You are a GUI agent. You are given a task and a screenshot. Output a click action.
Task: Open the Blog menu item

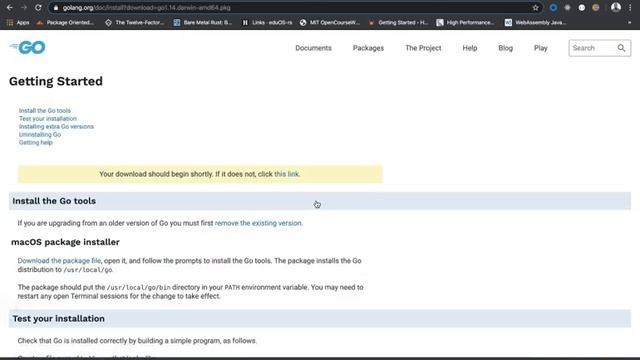pos(505,48)
